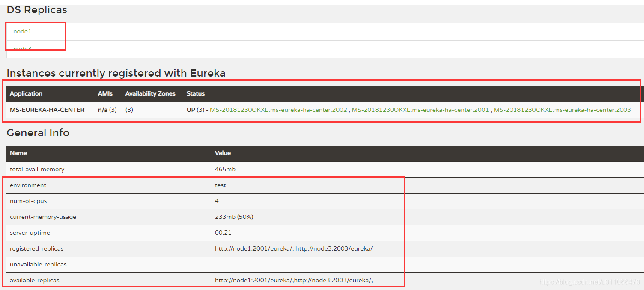Select the Availability Zones column header
This screenshot has width=644, height=290.
(150, 94)
